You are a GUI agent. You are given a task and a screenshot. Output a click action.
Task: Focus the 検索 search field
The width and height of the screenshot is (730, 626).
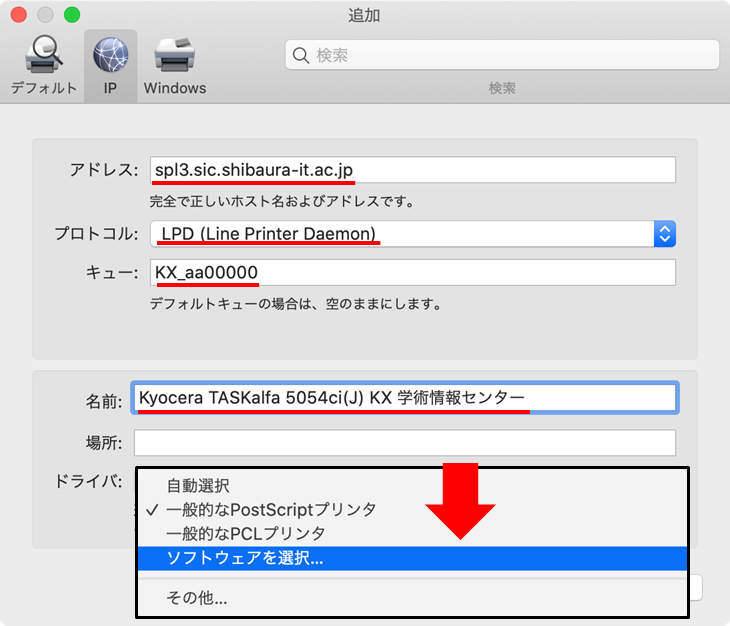(x=502, y=55)
